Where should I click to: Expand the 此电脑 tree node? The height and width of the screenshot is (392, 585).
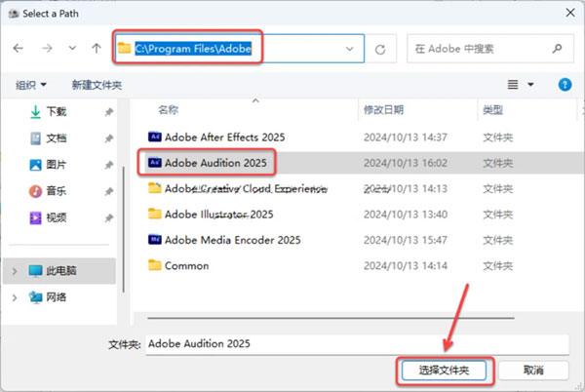15,271
